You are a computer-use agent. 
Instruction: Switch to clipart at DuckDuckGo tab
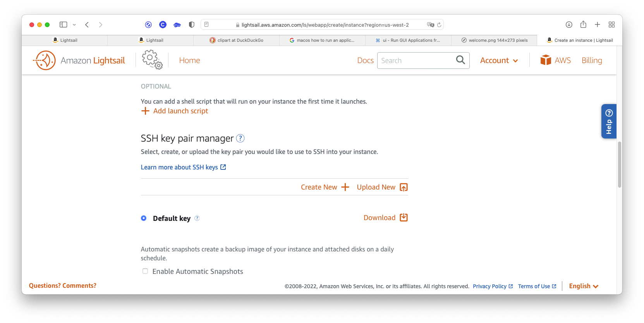click(237, 40)
